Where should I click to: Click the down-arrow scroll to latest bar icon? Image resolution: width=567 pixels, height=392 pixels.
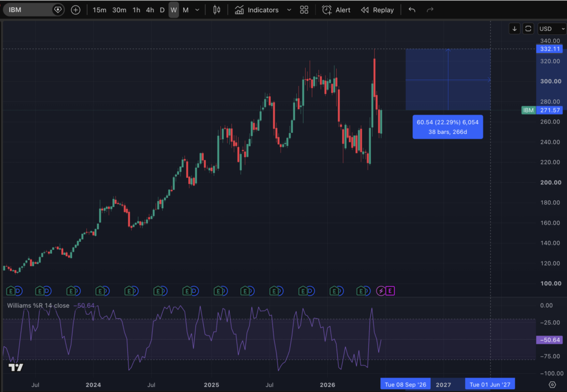point(514,29)
